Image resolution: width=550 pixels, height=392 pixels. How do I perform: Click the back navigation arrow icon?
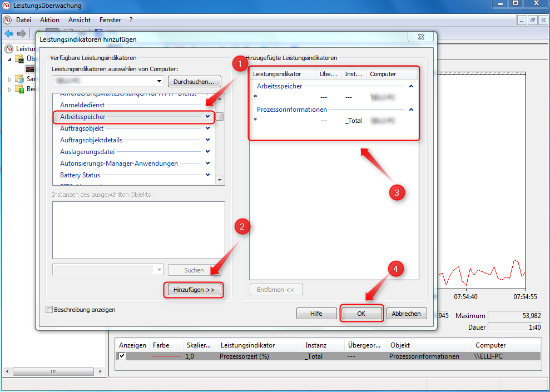8,32
